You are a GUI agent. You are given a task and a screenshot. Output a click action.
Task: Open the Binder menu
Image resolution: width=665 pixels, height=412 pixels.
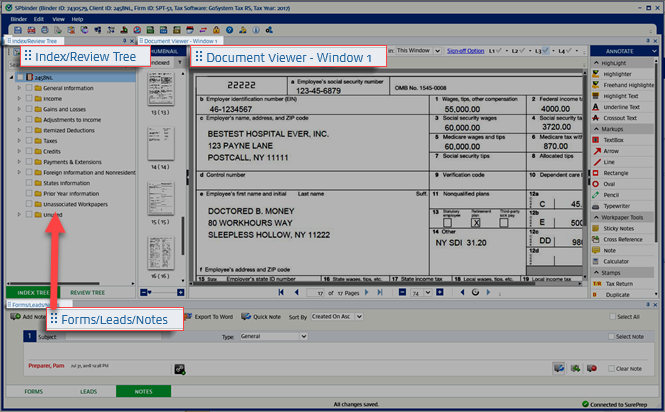click(17, 19)
